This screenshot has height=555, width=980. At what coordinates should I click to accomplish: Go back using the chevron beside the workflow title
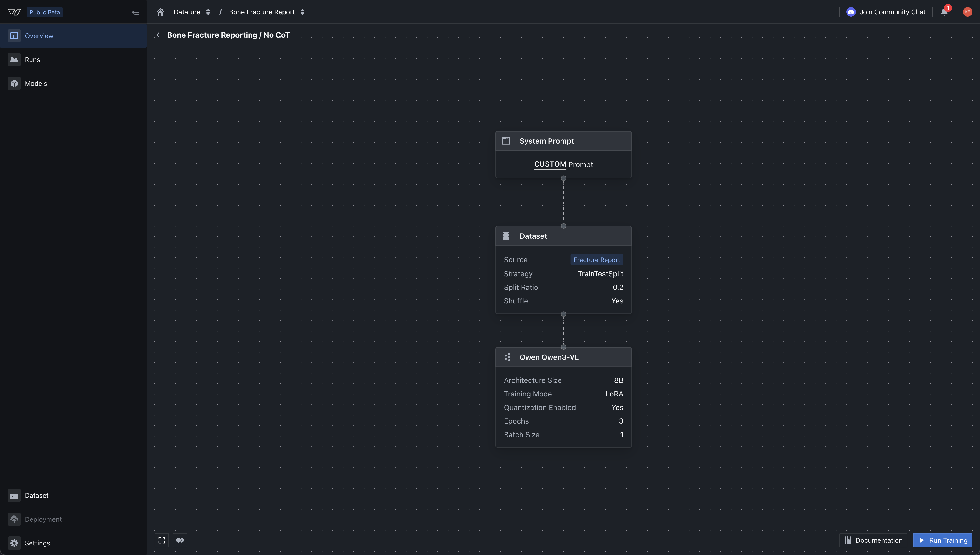[x=158, y=35]
